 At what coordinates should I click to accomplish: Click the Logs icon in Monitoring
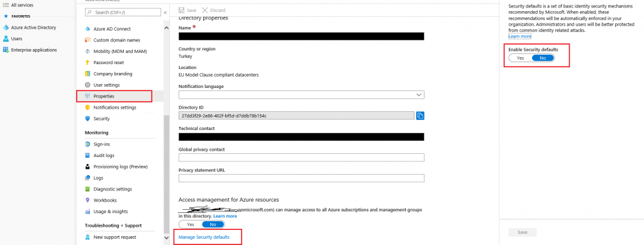[x=87, y=178]
